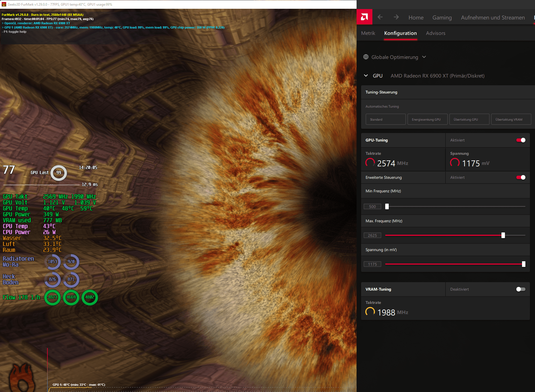Click the FurMark title bar icon
The height and width of the screenshot is (392, 535).
(4, 4)
